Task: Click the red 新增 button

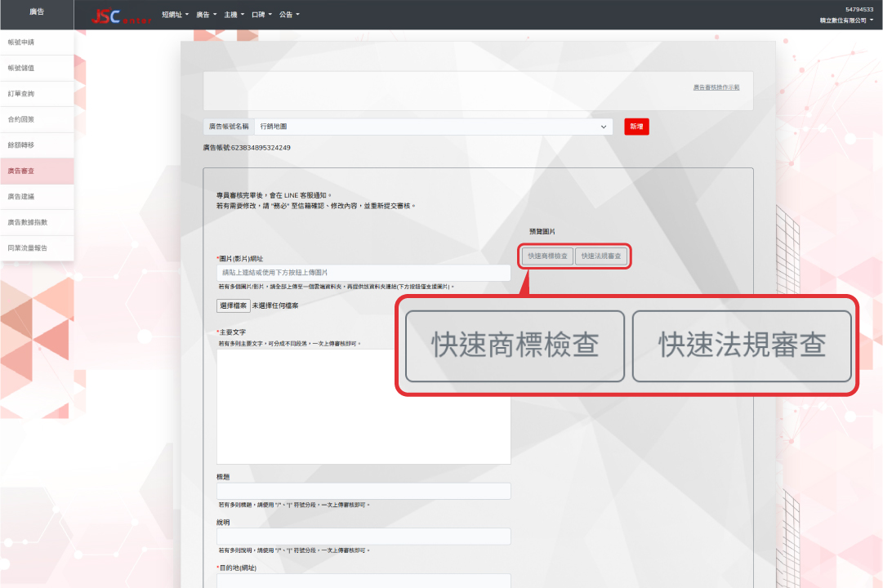Action: point(636,127)
